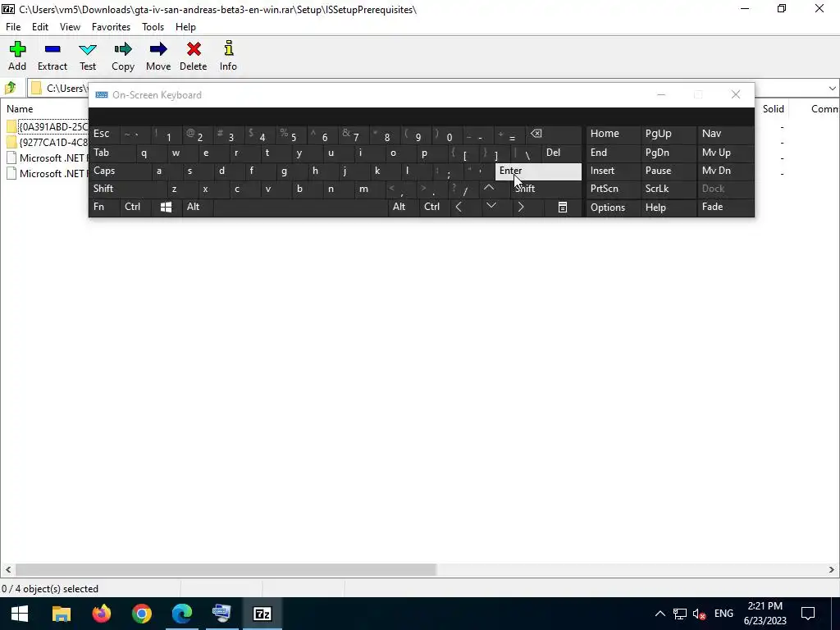This screenshot has width=840, height=630.
Task: Toggle the right Alt key
Action: [403, 207]
